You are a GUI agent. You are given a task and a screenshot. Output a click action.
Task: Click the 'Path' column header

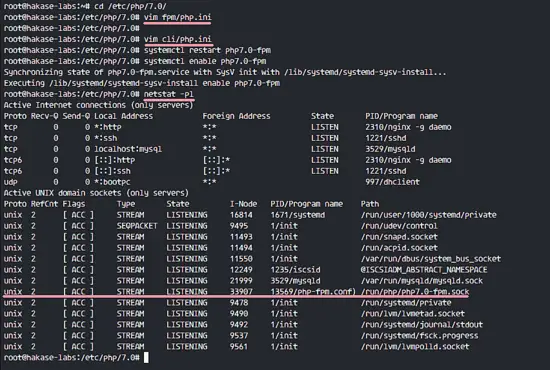coord(370,204)
